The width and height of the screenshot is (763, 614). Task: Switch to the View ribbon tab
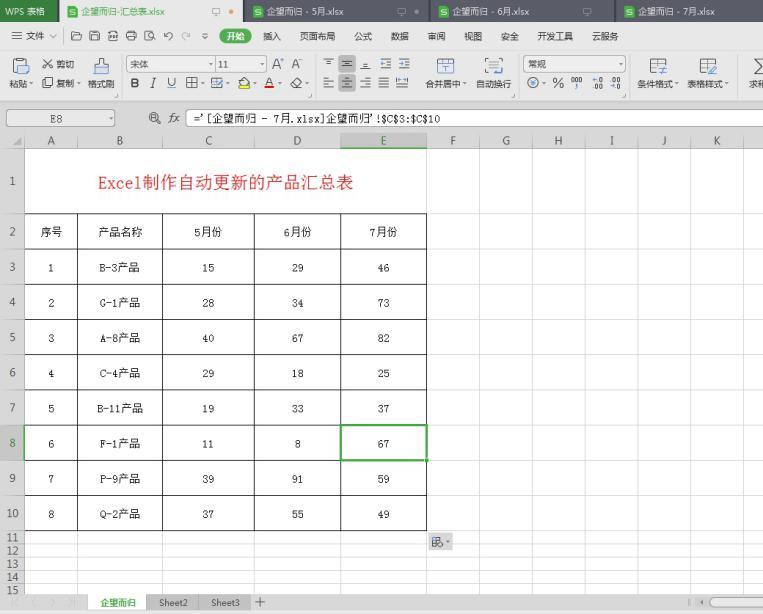tap(473, 36)
